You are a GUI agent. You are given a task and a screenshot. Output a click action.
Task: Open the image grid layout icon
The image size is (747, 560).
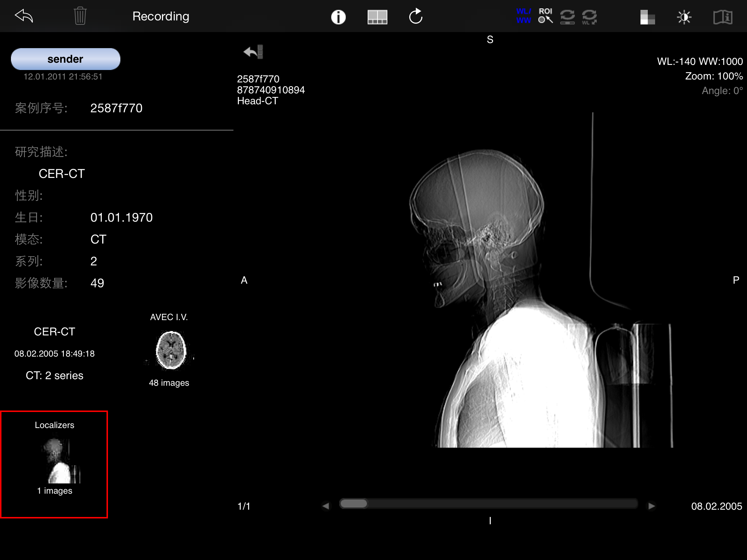coord(377,17)
